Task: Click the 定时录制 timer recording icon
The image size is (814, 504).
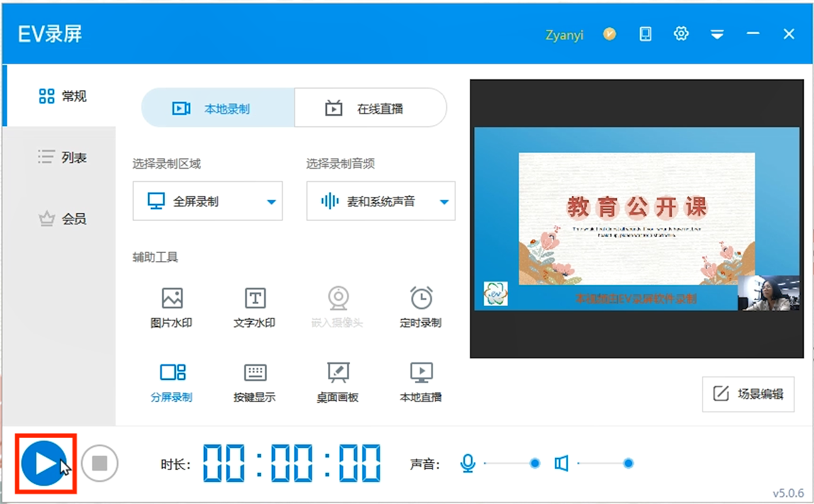Action: pos(420,305)
